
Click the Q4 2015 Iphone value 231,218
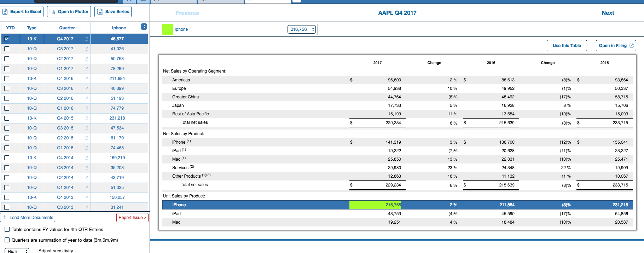[x=117, y=118]
